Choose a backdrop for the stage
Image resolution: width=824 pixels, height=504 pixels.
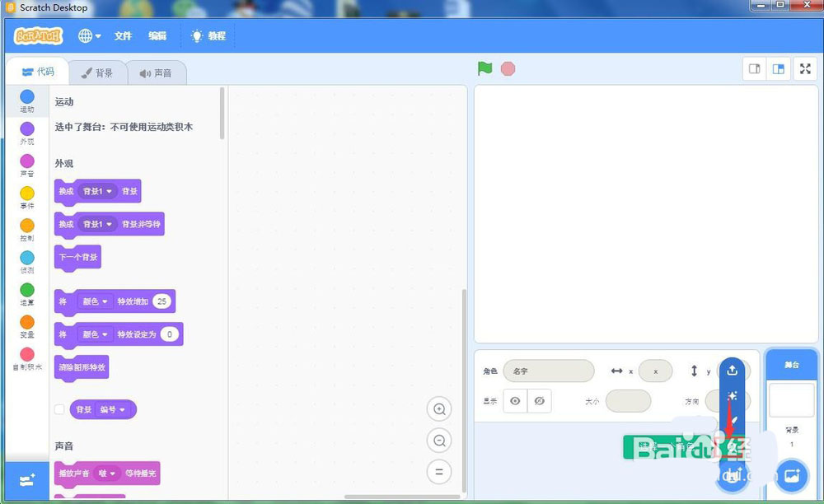791,475
